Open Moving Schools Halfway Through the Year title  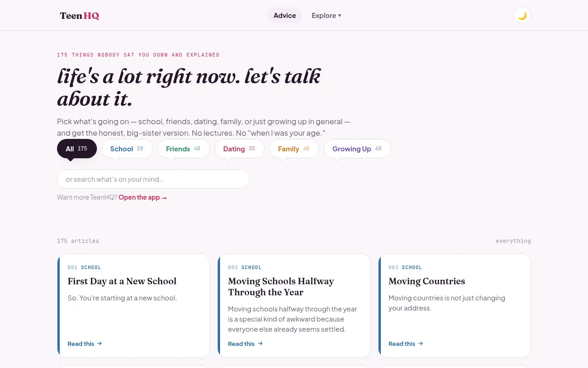(281, 287)
